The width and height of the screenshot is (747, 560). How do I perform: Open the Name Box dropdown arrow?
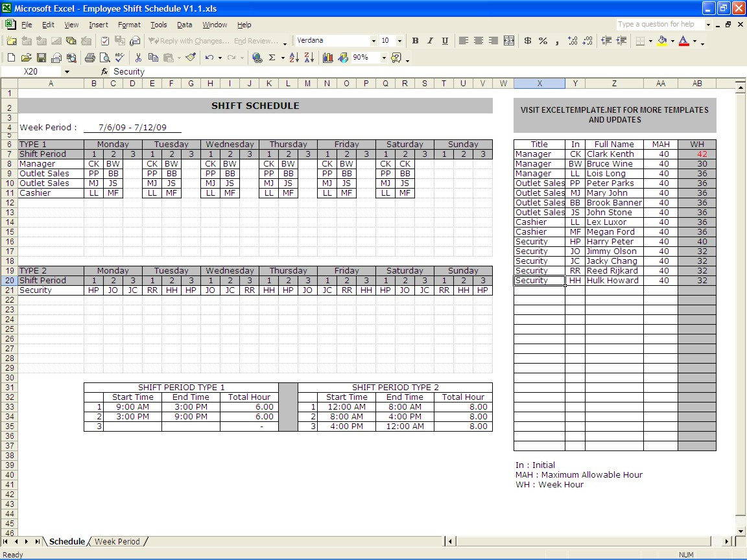pyautogui.click(x=67, y=72)
